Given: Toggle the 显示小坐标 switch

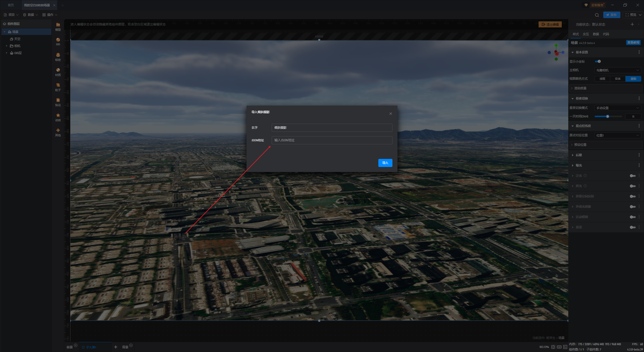Looking at the screenshot, I should tap(598, 61).
